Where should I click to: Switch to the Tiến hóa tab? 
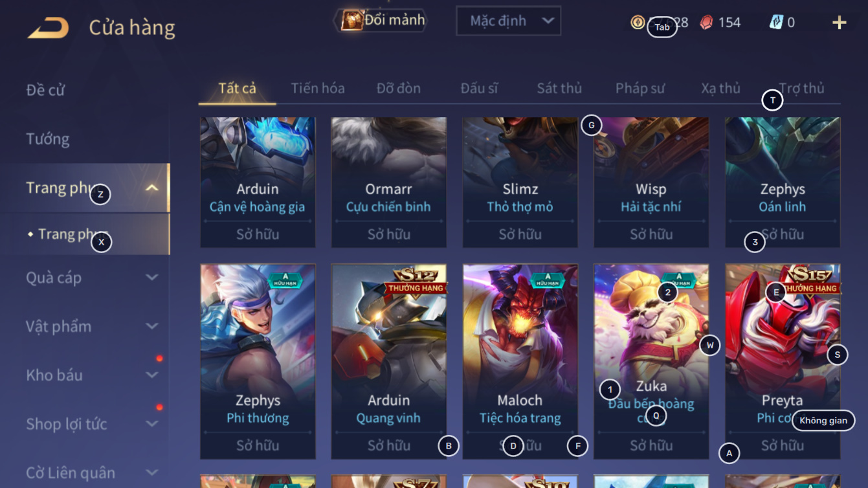[318, 88]
